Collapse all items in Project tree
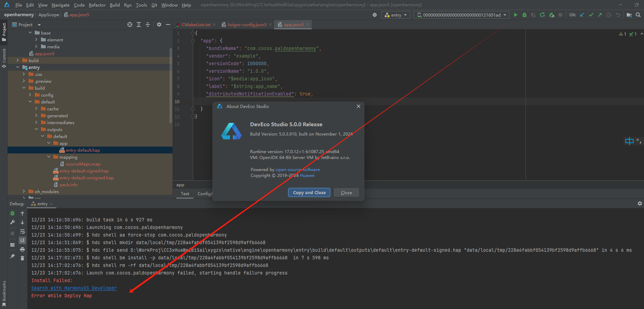 [148, 24]
